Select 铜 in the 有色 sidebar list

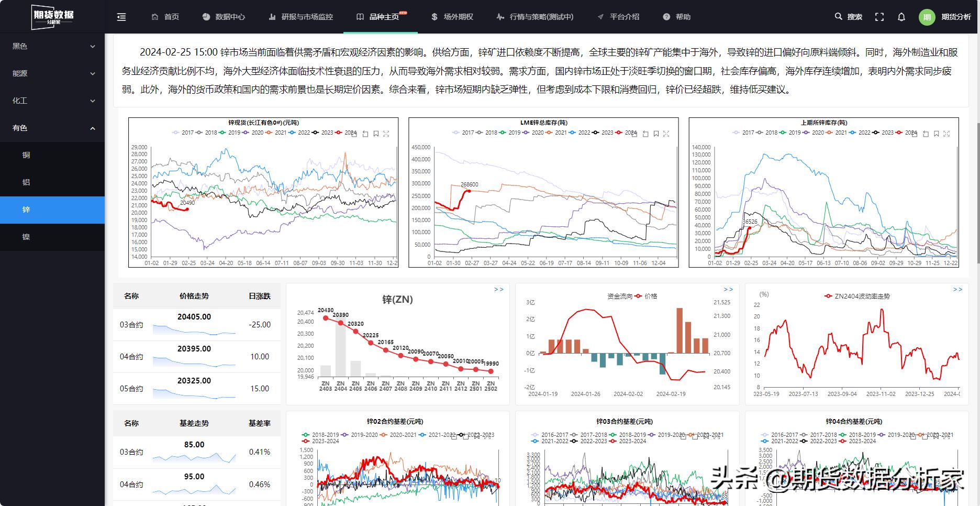coord(27,155)
